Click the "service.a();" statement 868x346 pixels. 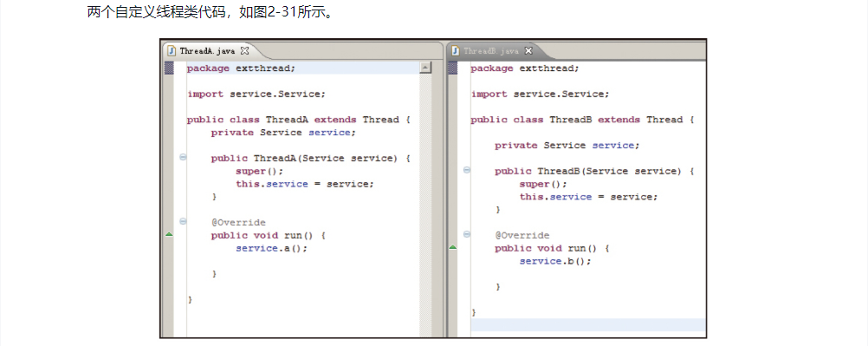(271, 248)
